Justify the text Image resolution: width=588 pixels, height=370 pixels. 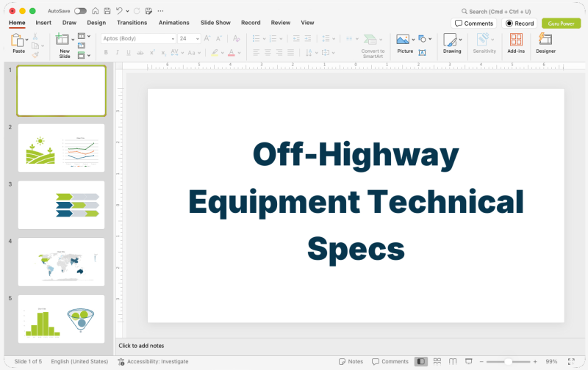pos(291,52)
